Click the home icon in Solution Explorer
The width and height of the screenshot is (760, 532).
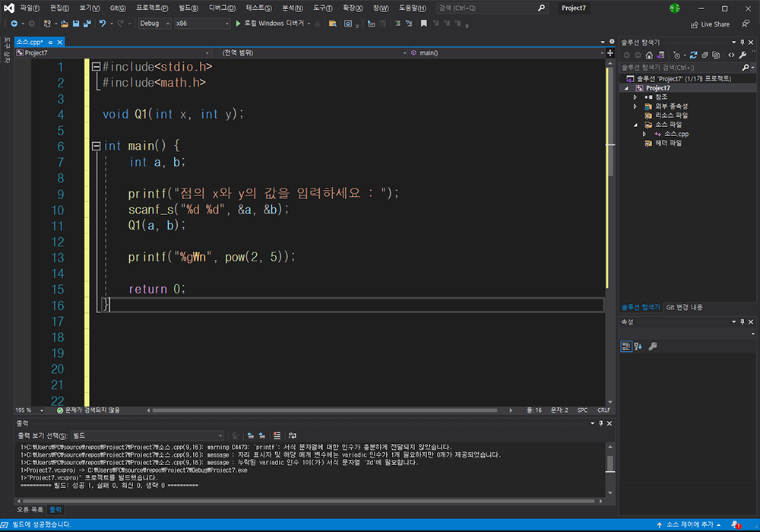(x=649, y=55)
